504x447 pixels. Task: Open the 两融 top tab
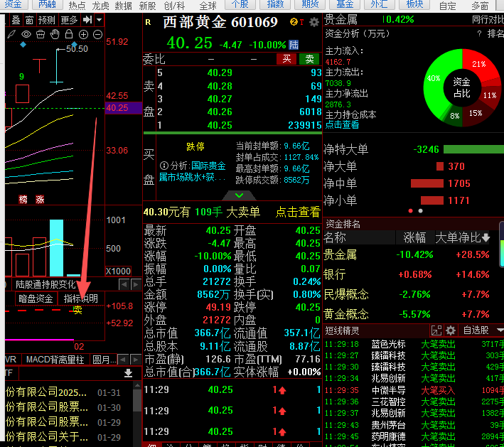47,4
